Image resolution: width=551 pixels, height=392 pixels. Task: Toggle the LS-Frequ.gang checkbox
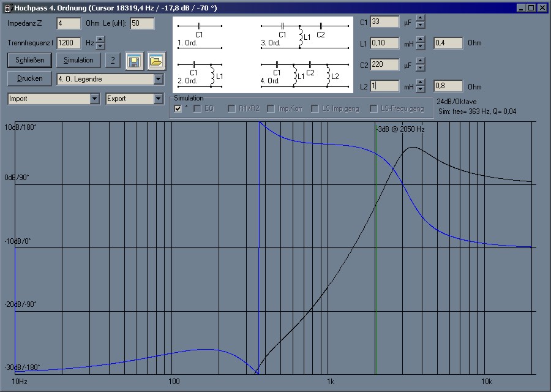(373, 108)
